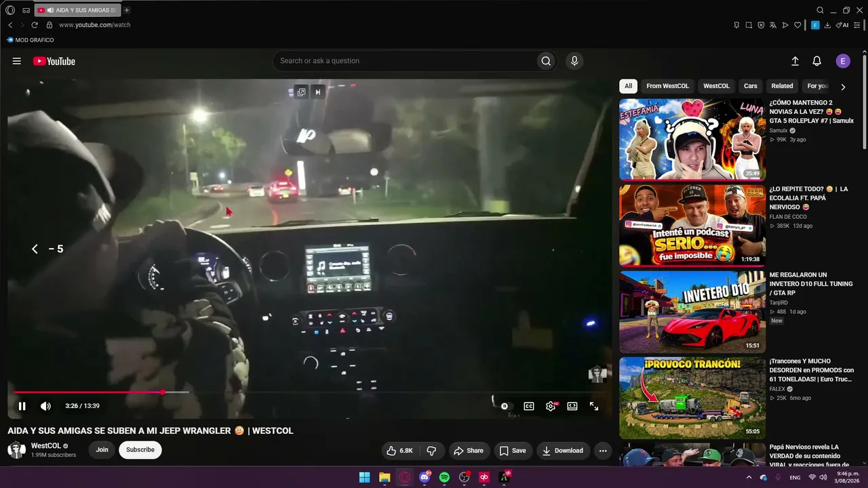
Task: Open the account avatar menu
Action: coord(843,61)
